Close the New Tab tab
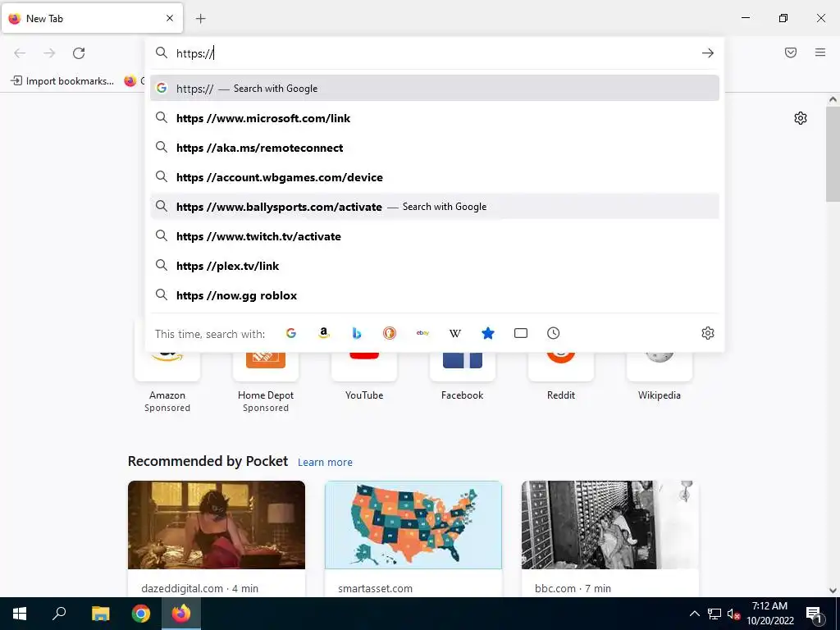Image resolution: width=840 pixels, height=630 pixels. pos(170,18)
